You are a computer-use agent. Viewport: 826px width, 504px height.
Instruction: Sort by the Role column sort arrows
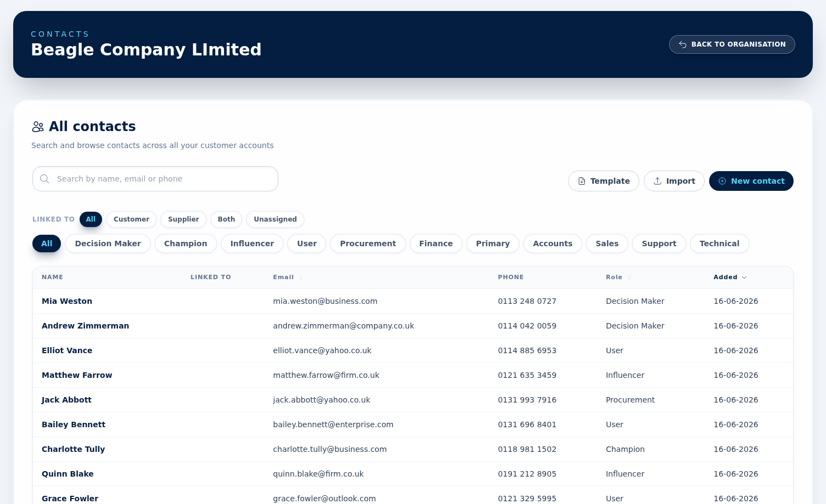point(630,278)
